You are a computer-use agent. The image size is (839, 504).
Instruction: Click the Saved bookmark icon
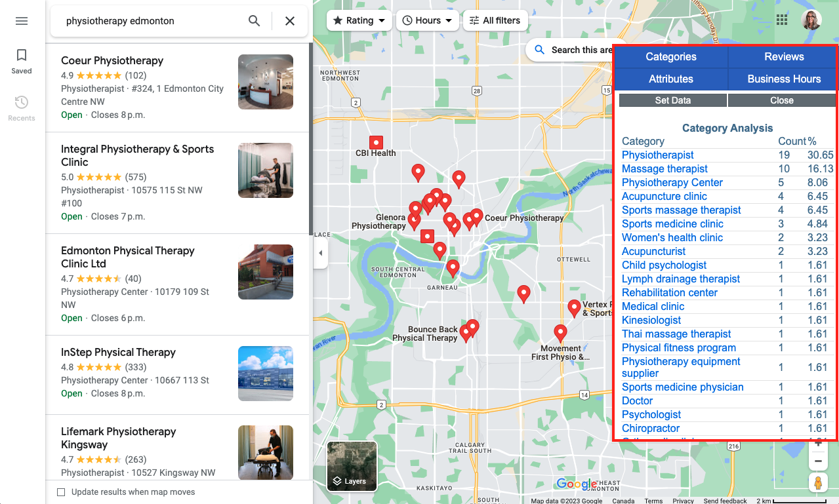pyautogui.click(x=22, y=56)
